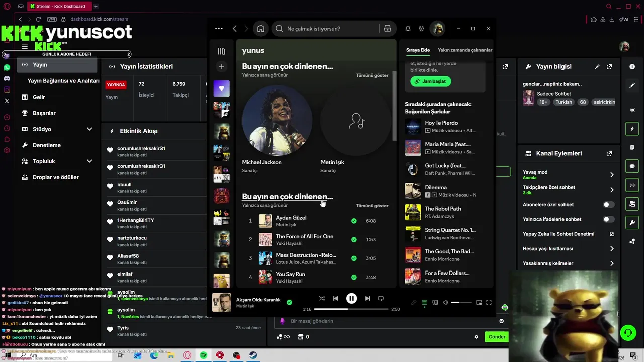Toggle repeat in Spotify player
This screenshot has height=362, width=644.
[x=381, y=298]
